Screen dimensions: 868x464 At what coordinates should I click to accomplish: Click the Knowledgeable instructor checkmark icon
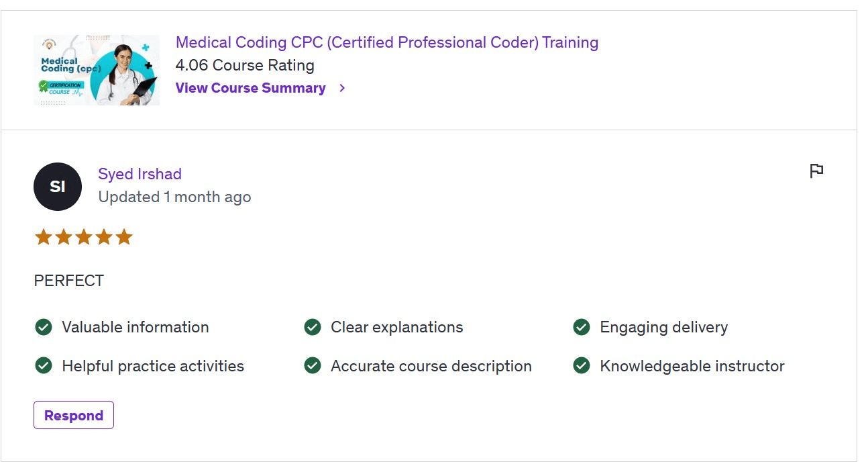(x=582, y=366)
